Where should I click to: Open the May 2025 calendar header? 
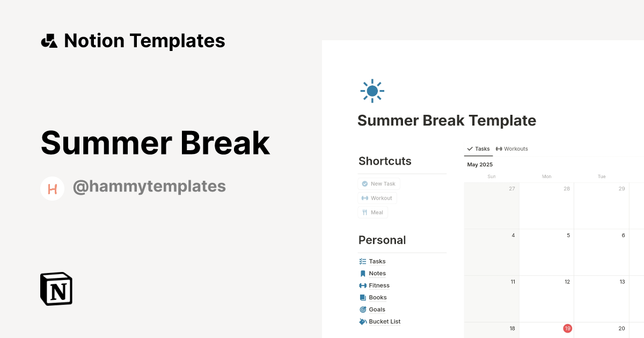tap(479, 164)
